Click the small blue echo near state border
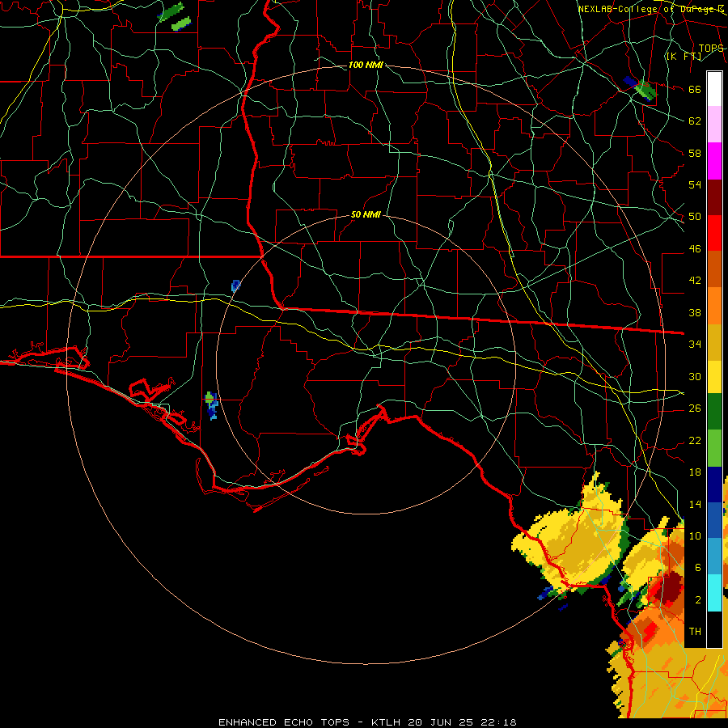Image resolution: width=728 pixels, height=728 pixels. [x=235, y=285]
